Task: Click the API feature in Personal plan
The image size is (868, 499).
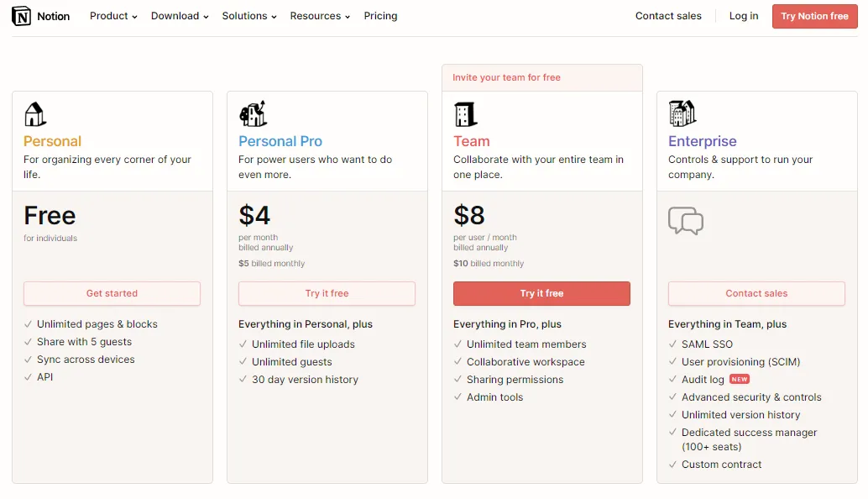Action: (x=44, y=377)
